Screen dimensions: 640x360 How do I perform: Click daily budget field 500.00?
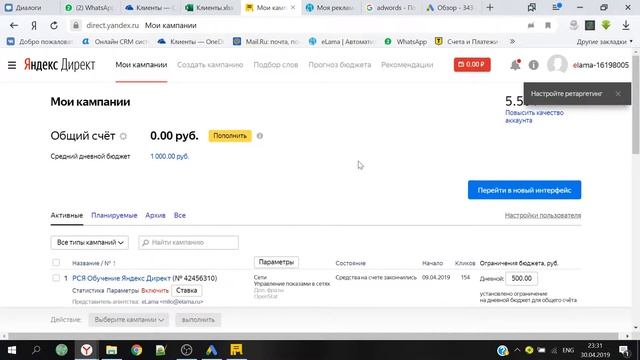[x=522, y=278]
